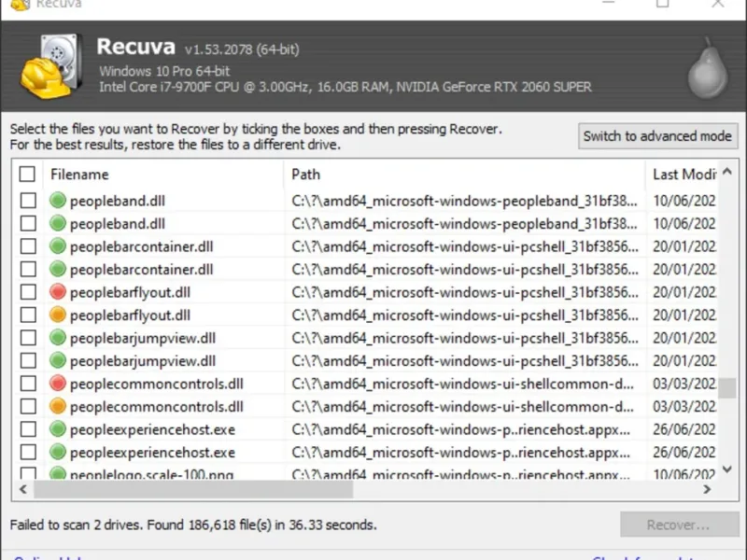Tick the select-all checkbox in the header
Screen dimensions: 747x560
pos(28,175)
